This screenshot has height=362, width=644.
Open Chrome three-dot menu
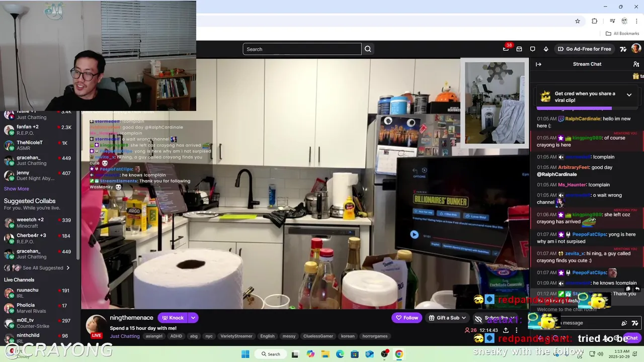[637, 21]
